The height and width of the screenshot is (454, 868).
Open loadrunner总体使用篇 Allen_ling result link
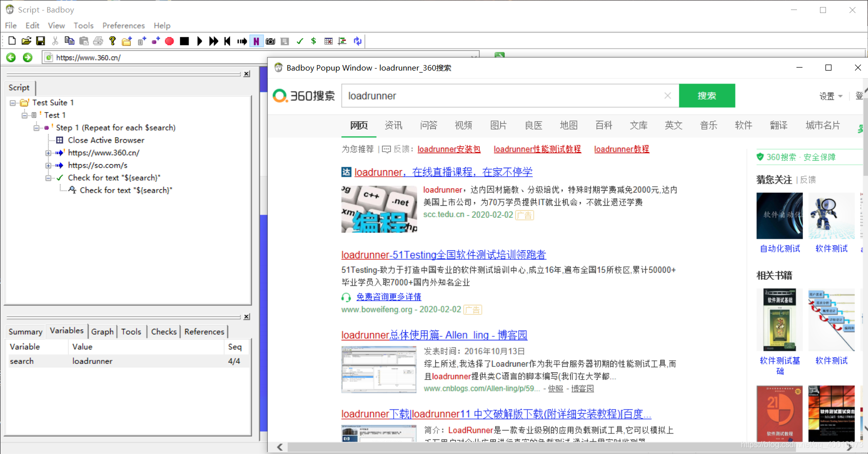click(434, 335)
